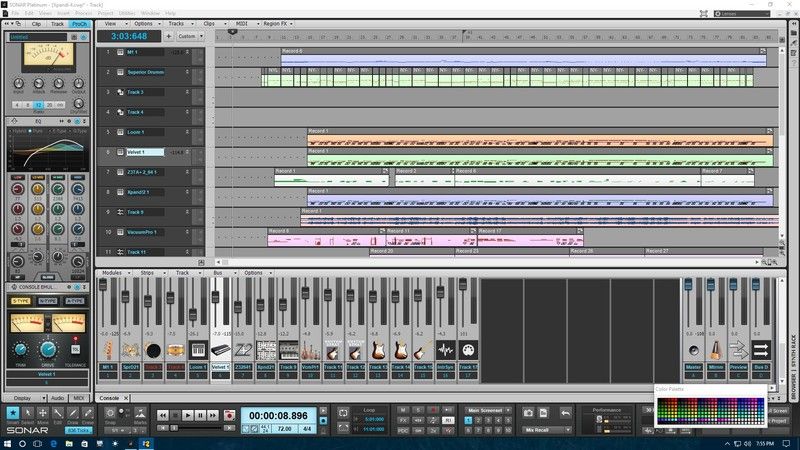800x450 pixels.
Task: Open Windows Start menu
Action: [x=7, y=444]
